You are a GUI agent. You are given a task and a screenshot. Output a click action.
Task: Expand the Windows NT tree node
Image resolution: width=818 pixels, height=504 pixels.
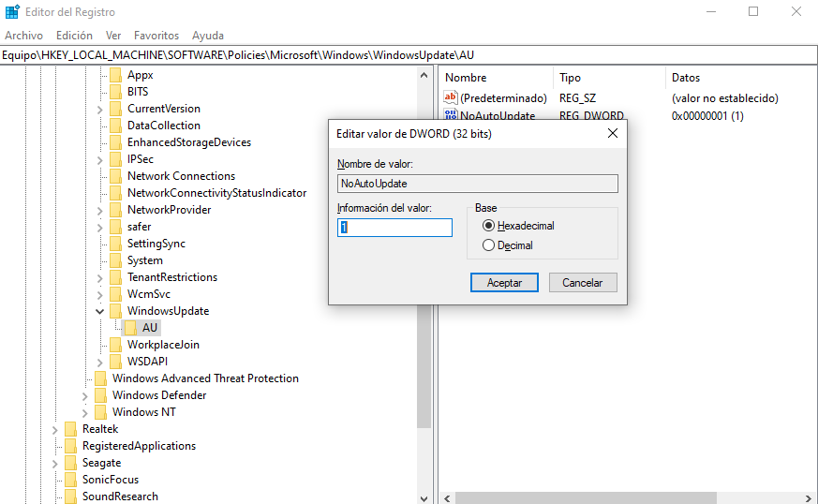click(85, 412)
